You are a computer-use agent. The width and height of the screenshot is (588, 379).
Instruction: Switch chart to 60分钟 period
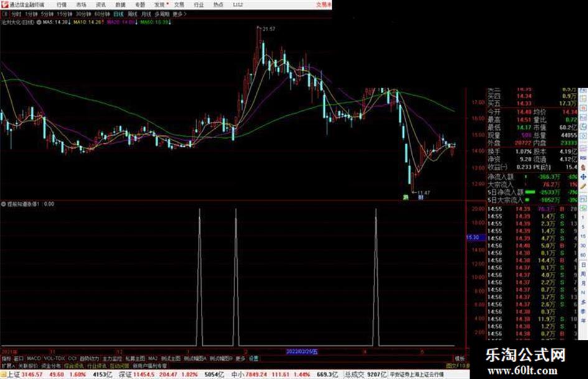click(101, 14)
